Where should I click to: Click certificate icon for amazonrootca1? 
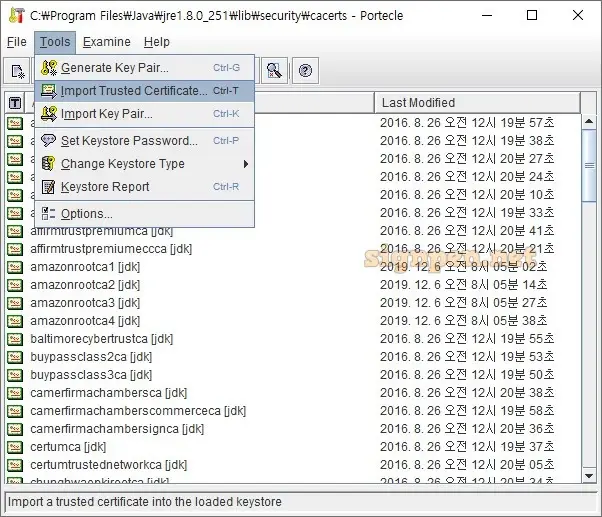(x=15, y=267)
